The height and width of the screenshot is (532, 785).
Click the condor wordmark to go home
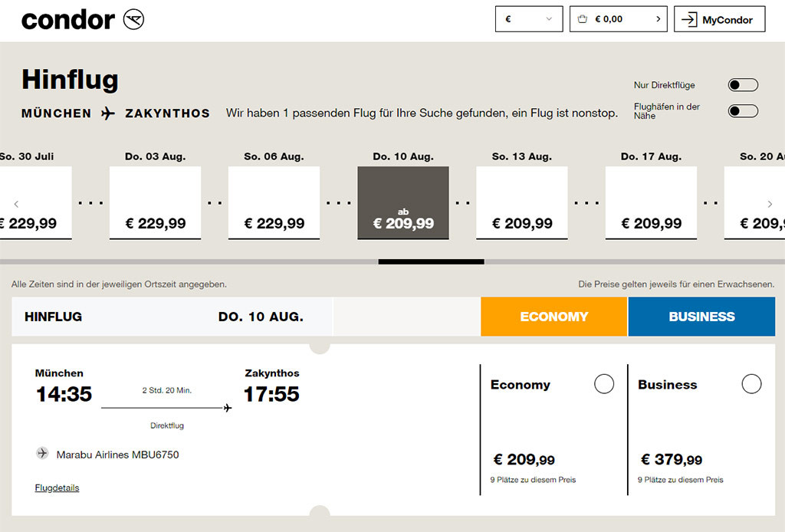(x=67, y=20)
